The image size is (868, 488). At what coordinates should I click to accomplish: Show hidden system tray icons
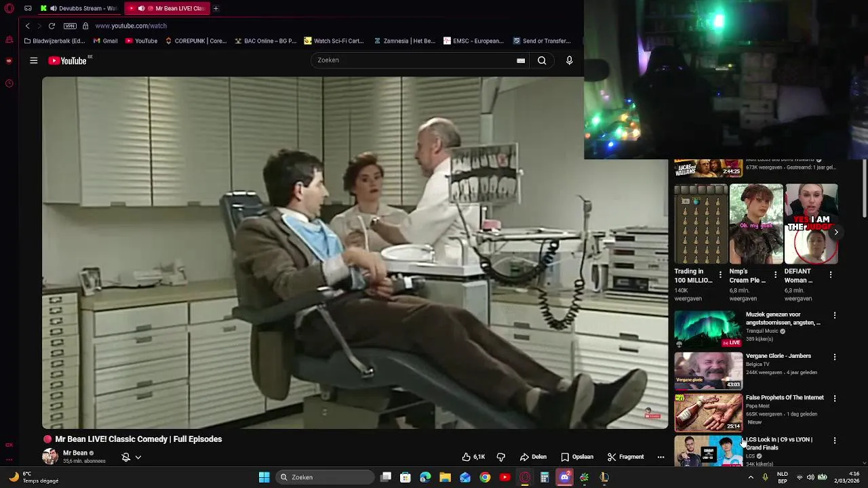pos(751,477)
